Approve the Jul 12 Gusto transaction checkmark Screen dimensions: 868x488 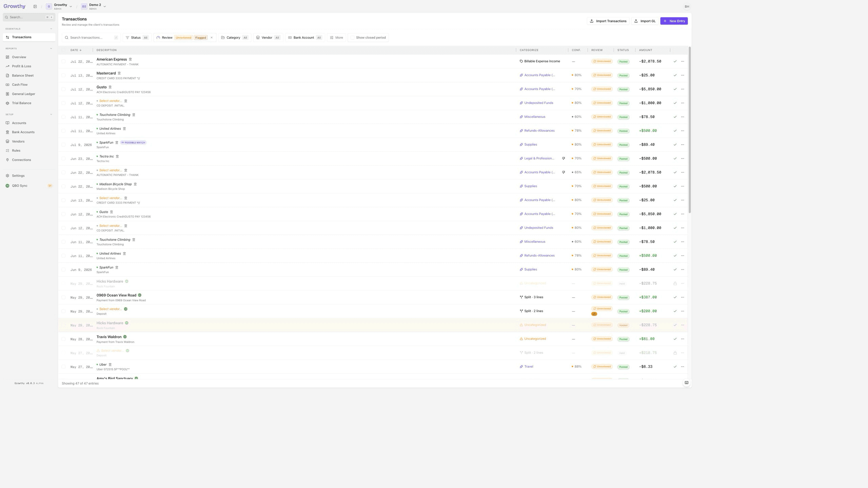click(675, 89)
